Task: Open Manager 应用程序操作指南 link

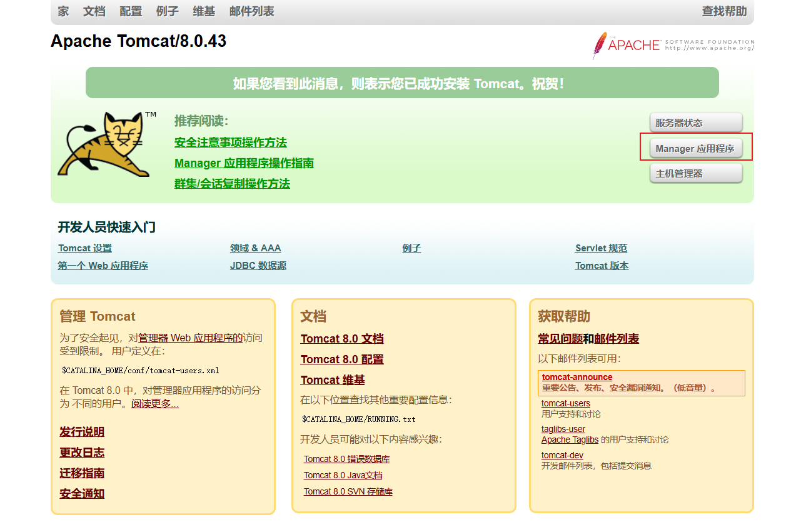Action: coord(244,163)
